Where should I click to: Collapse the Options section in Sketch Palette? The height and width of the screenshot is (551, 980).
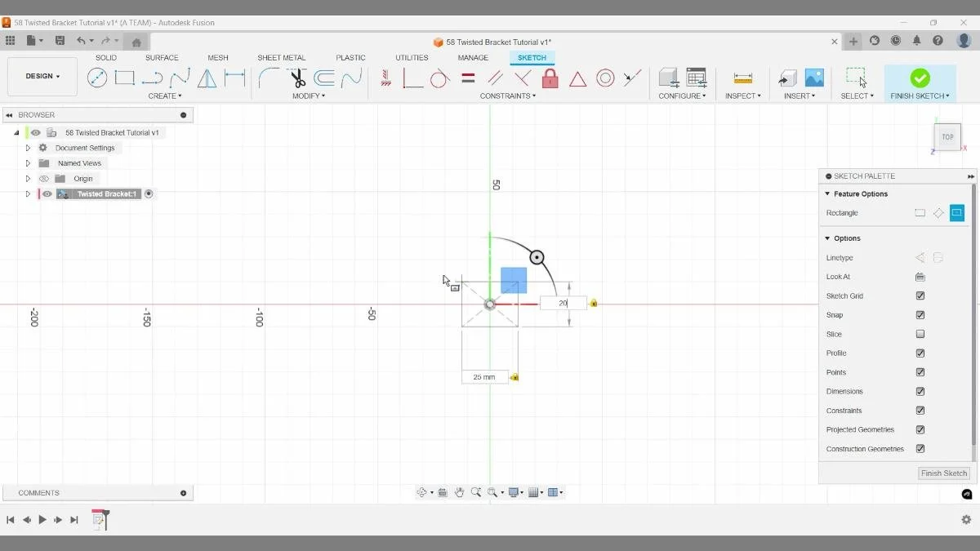pyautogui.click(x=827, y=238)
